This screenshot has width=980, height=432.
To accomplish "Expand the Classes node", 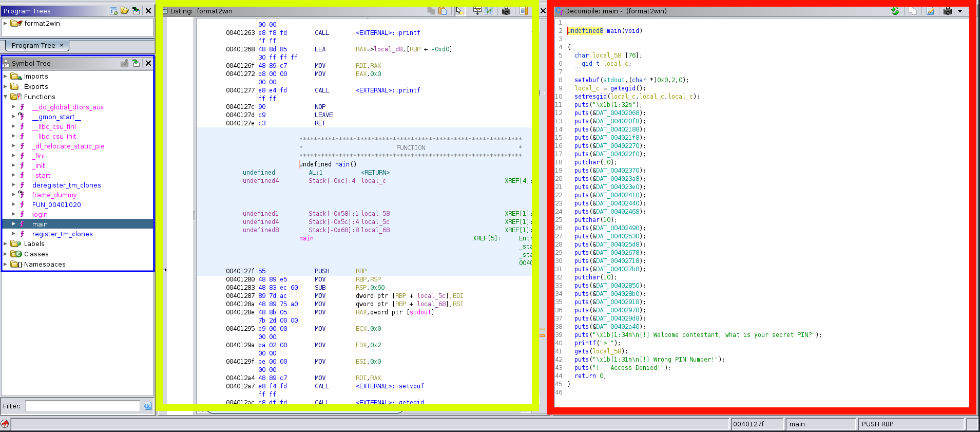I will [x=5, y=254].
